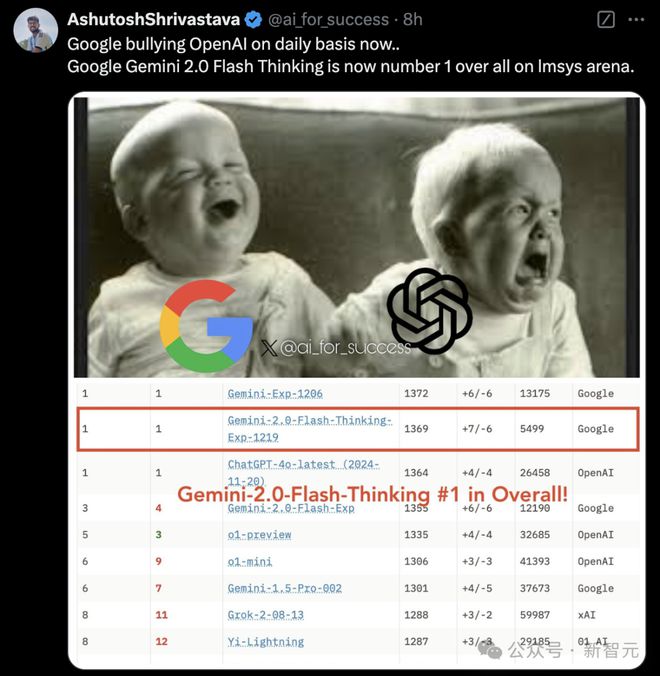
Task: Click the X logo watermark in image
Action: 269,347
